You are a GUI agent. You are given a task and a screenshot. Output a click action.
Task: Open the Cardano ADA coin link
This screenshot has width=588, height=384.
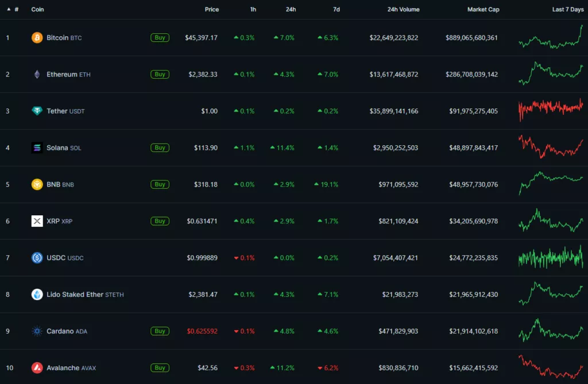point(67,331)
